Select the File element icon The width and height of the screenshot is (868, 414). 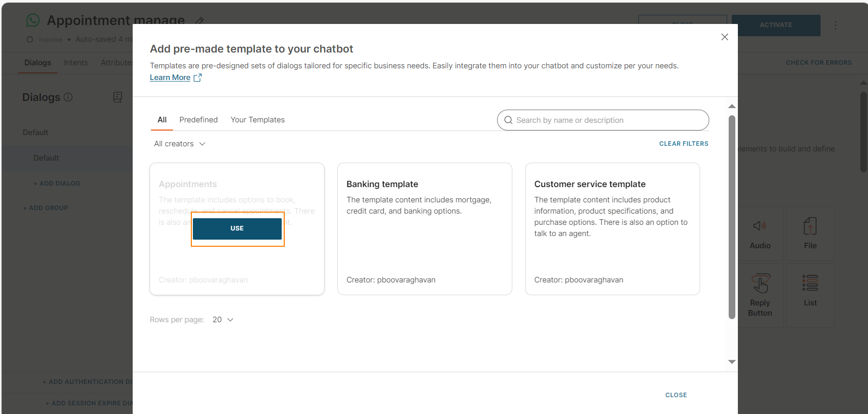pyautogui.click(x=810, y=226)
